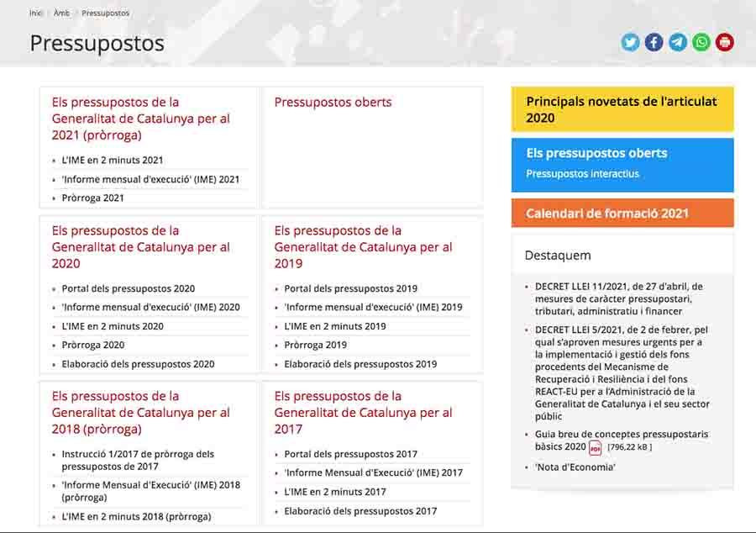Share the page via Telegram
The image size is (756, 533).
point(677,41)
